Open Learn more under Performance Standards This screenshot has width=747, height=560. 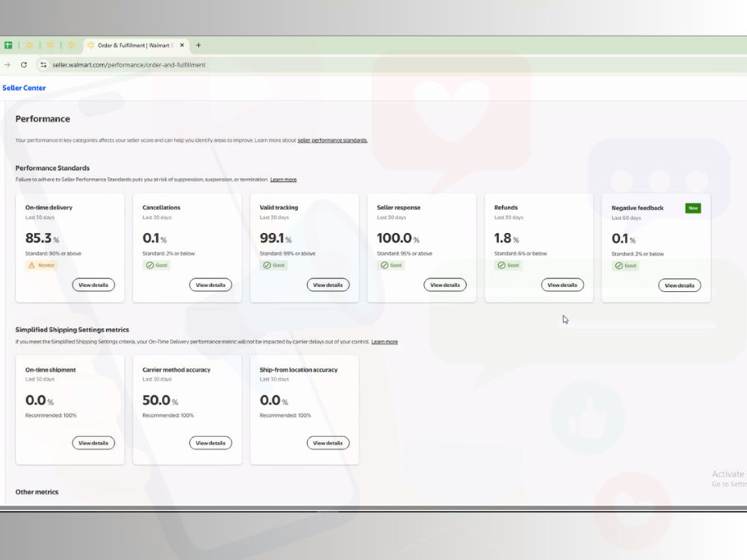283,179
